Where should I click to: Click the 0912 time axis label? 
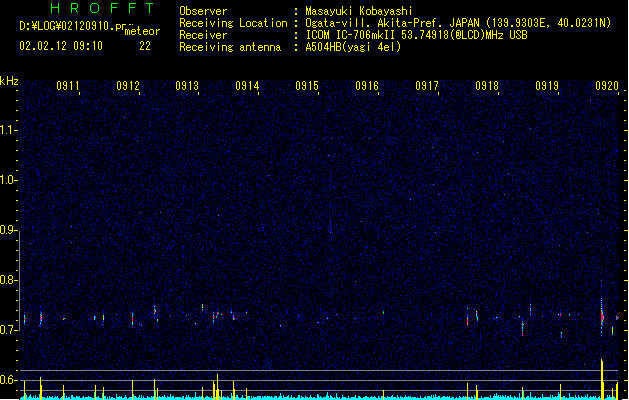(128, 86)
